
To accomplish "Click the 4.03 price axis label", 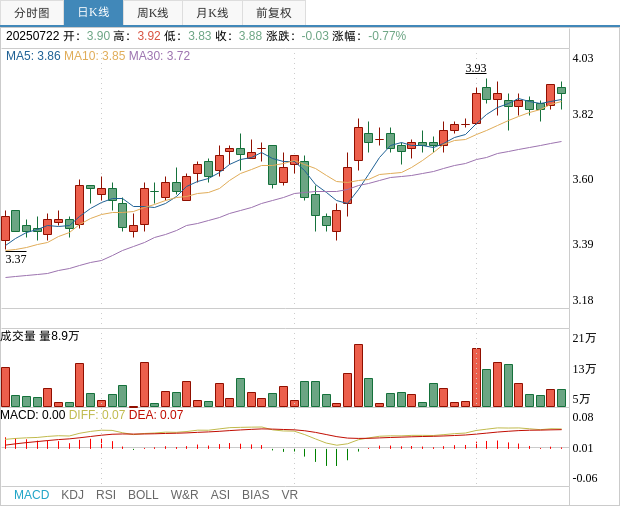I will (x=583, y=59).
